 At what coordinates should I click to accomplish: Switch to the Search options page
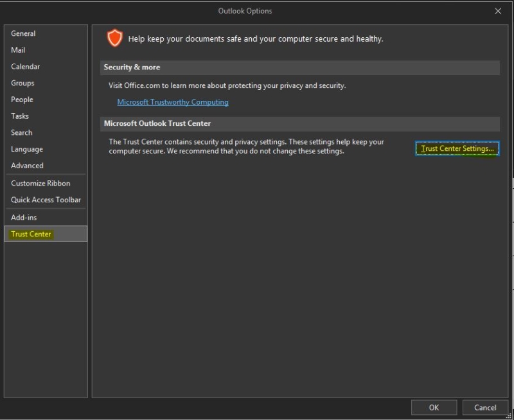(21, 132)
